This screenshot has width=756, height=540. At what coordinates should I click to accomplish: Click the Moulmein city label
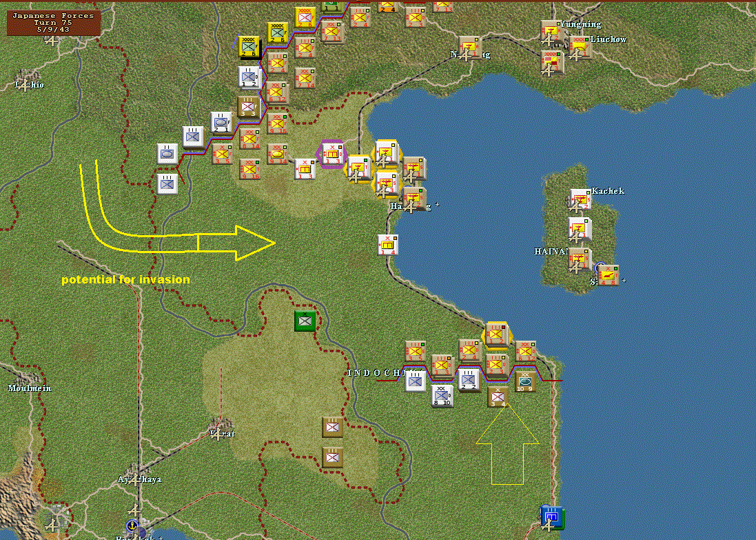(x=30, y=388)
